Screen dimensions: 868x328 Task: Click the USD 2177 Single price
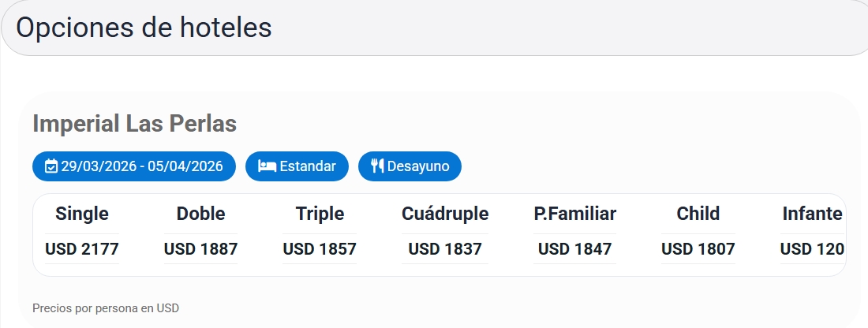(82, 249)
